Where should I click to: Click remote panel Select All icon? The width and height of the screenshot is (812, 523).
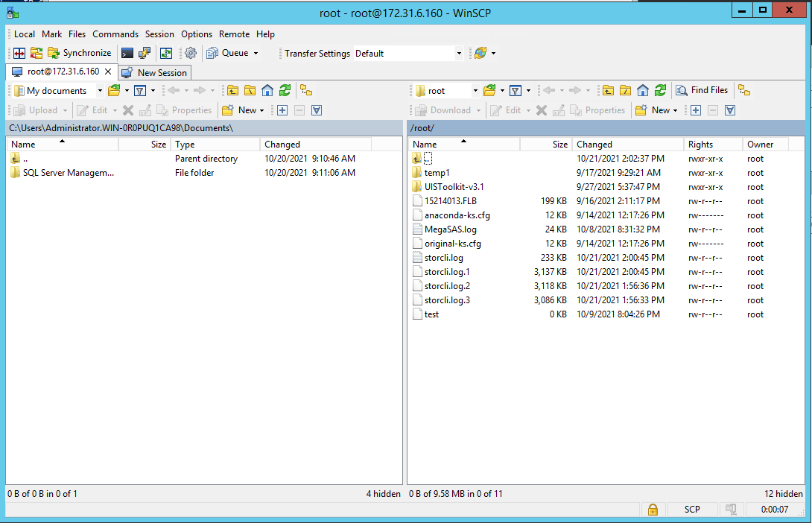[x=730, y=110]
